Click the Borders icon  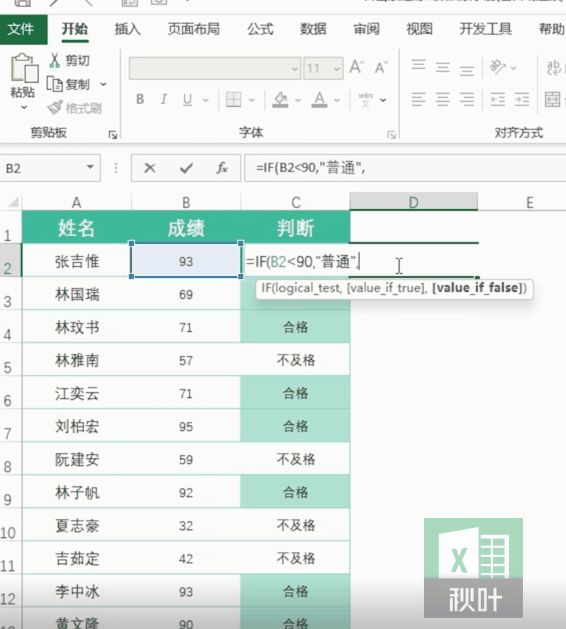(x=233, y=99)
